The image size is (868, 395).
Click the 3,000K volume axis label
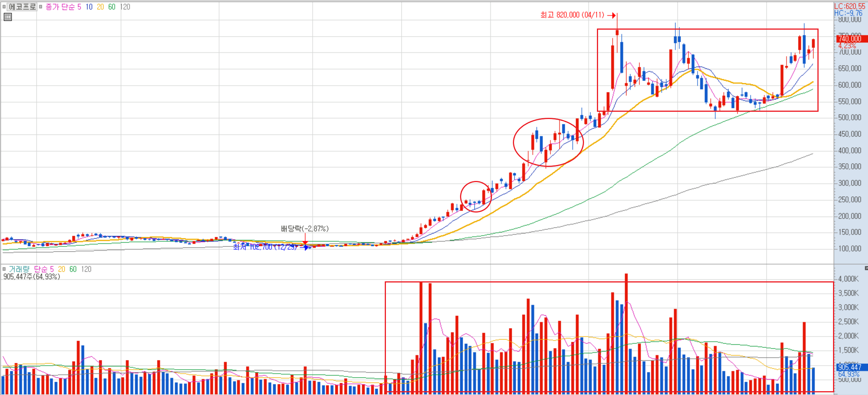(849, 307)
